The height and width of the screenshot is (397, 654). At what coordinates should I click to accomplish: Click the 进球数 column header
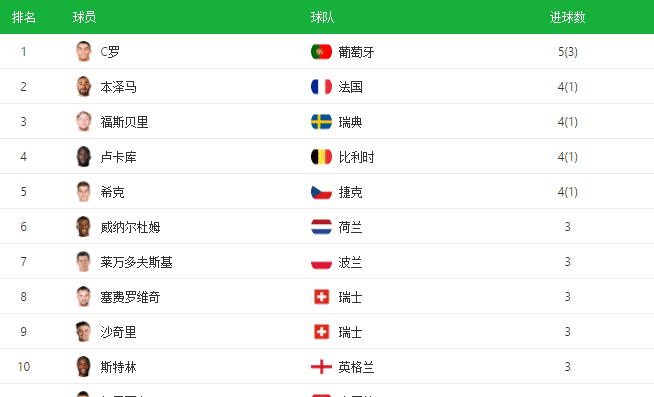coord(567,17)
